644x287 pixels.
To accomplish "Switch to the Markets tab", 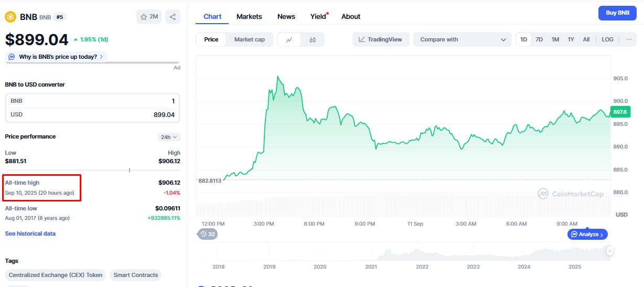I will coord(249,16).
